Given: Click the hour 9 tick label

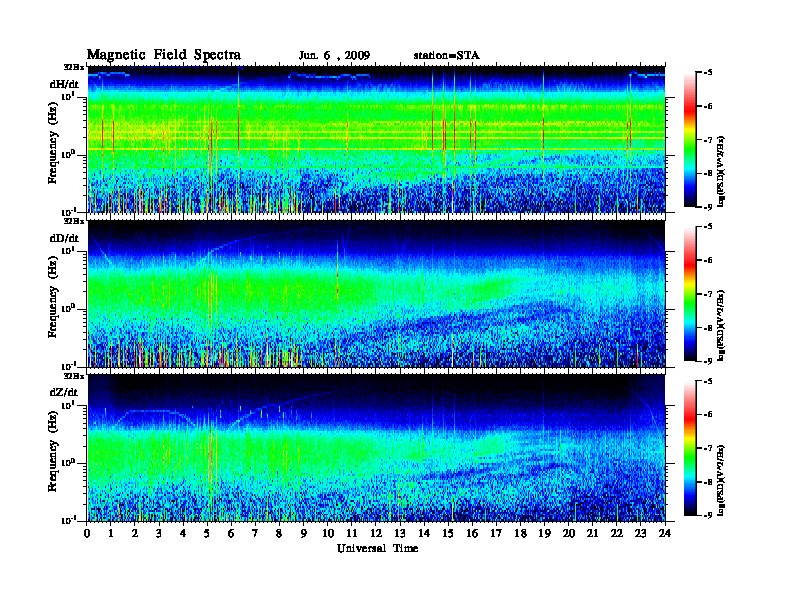Looking at the screenshot, I should 304,533.
